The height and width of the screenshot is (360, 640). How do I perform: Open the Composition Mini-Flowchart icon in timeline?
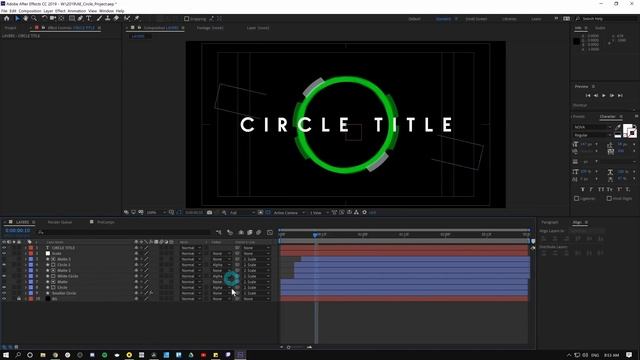click(219, 232)
